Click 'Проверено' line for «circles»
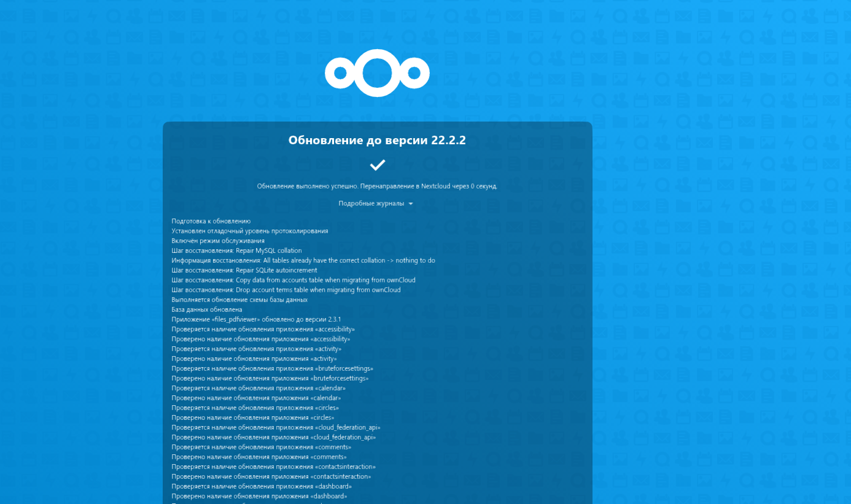Image resolution: width=851 pixels, height=504 pixels. [253, 417]
